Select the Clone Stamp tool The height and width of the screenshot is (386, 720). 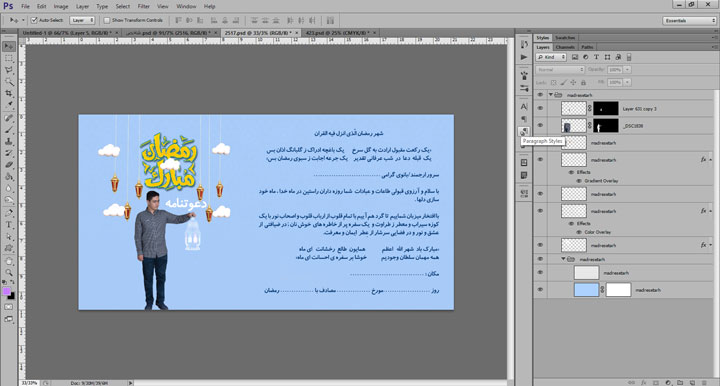(x=9, y=142)
